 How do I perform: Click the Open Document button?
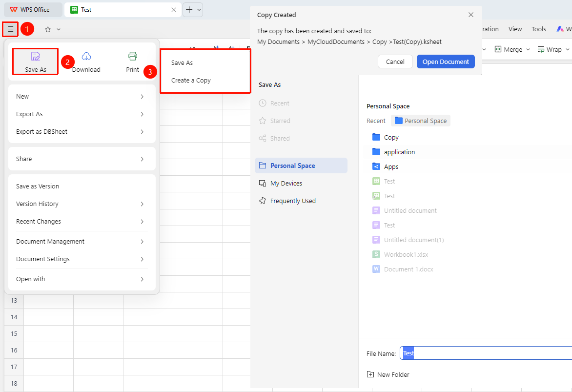tap(446, 62)
